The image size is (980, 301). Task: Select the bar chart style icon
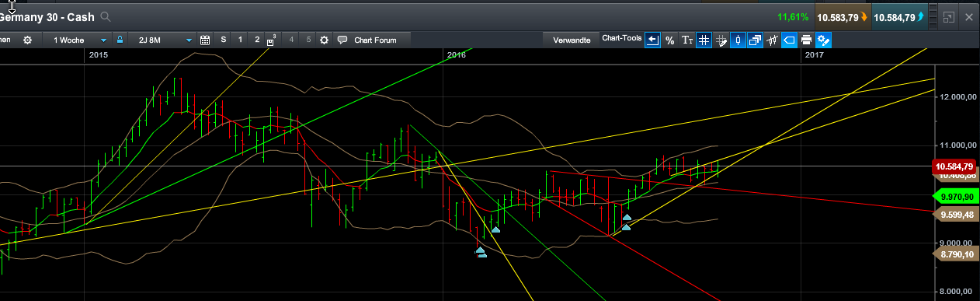point(772,40)
